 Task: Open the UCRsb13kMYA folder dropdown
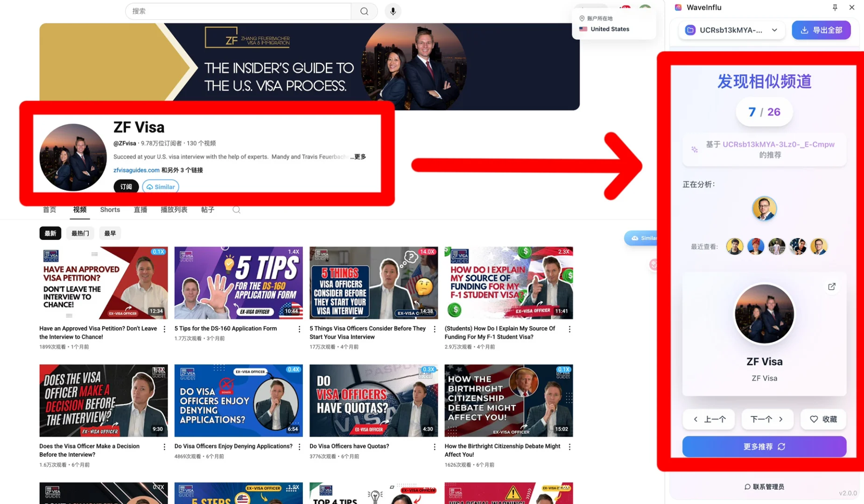[731, 30]
